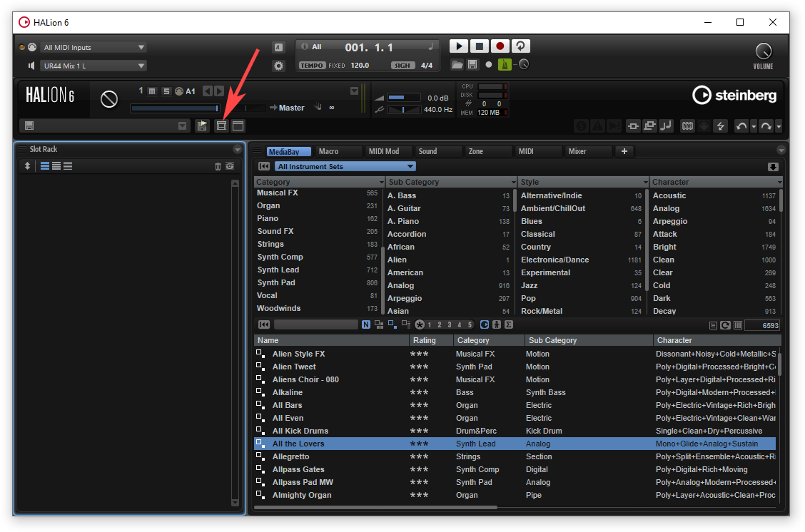Viewport: 805px width, 532px height.
Task: Click the FlexPhraser notes toolbar icon
Action: (x=666, y=126)
